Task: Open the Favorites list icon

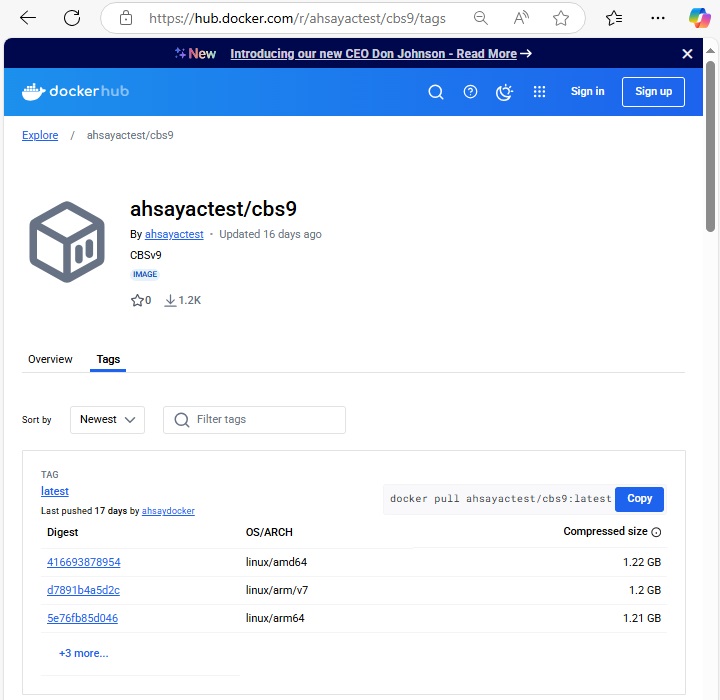Action: (614, 18)
